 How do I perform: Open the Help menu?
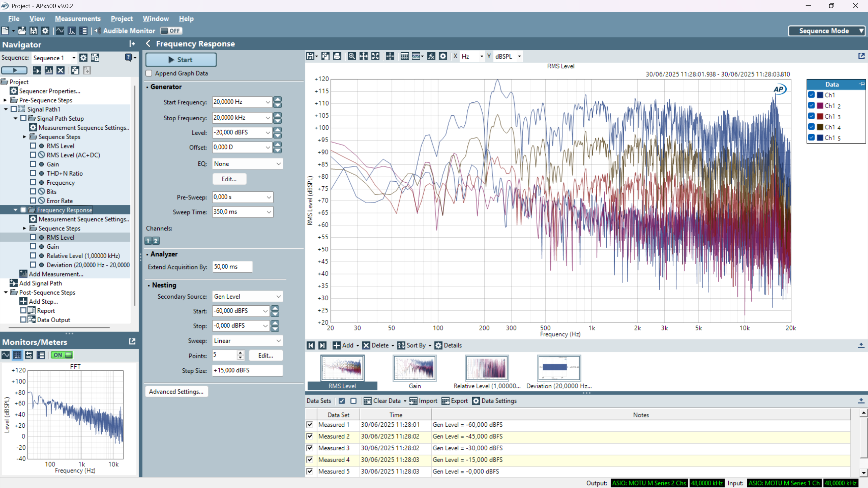click(x=186, y=19)
